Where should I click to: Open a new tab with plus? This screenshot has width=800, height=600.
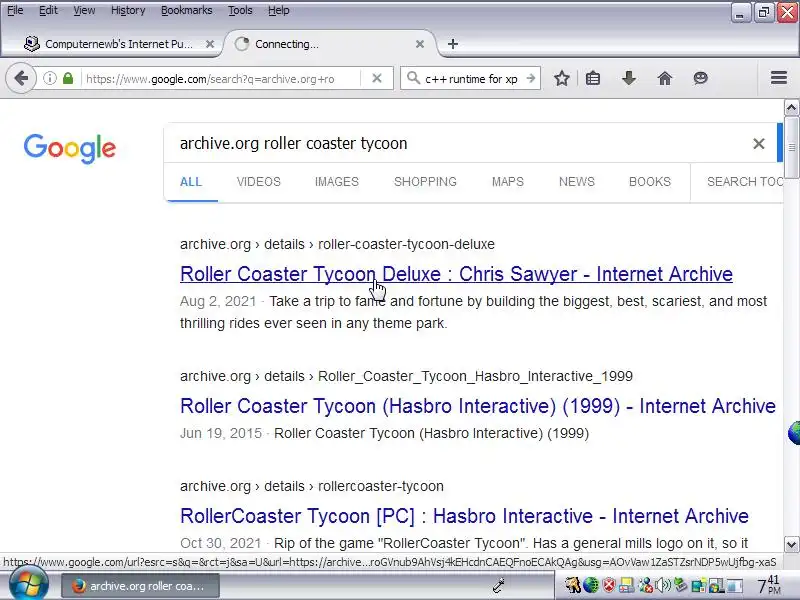coord(453,44)
